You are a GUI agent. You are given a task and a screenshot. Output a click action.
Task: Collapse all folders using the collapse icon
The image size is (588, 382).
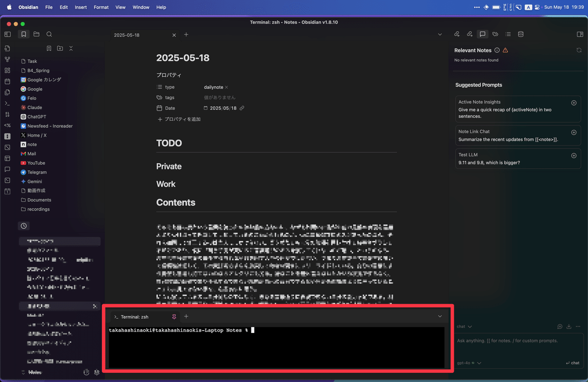[x=71, y=48]
